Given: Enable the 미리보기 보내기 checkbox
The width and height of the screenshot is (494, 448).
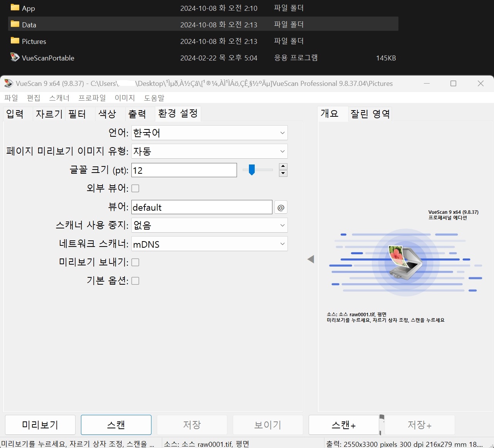Looking at the screenshot, I should [135, 262].
